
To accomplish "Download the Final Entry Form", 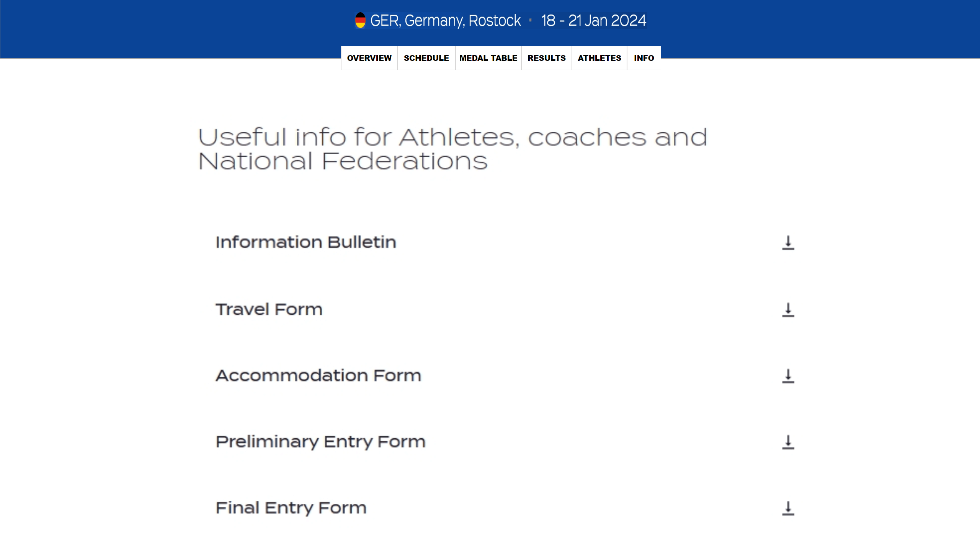I will (x=788, y=508).
